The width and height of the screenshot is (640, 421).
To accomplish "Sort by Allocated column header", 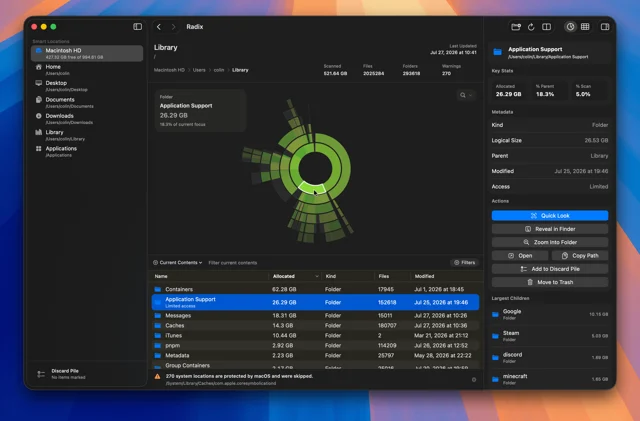I will [x=284, y=276].
